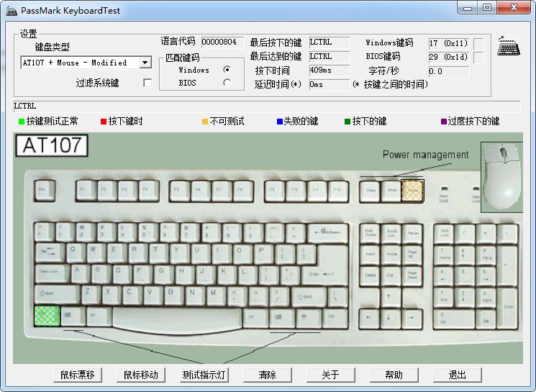
Task: Click the Backspace key on keyboard image
Action: [x=328, y=233]
